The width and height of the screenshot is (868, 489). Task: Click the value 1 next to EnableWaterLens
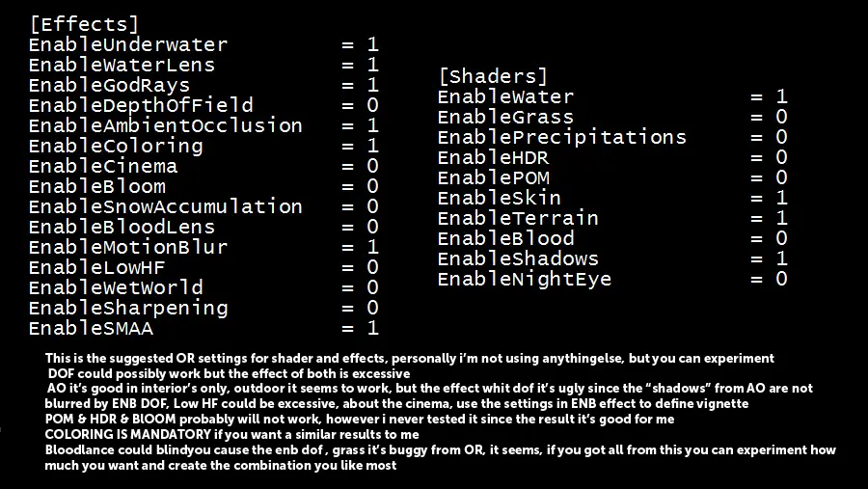[x=373, y=65]
